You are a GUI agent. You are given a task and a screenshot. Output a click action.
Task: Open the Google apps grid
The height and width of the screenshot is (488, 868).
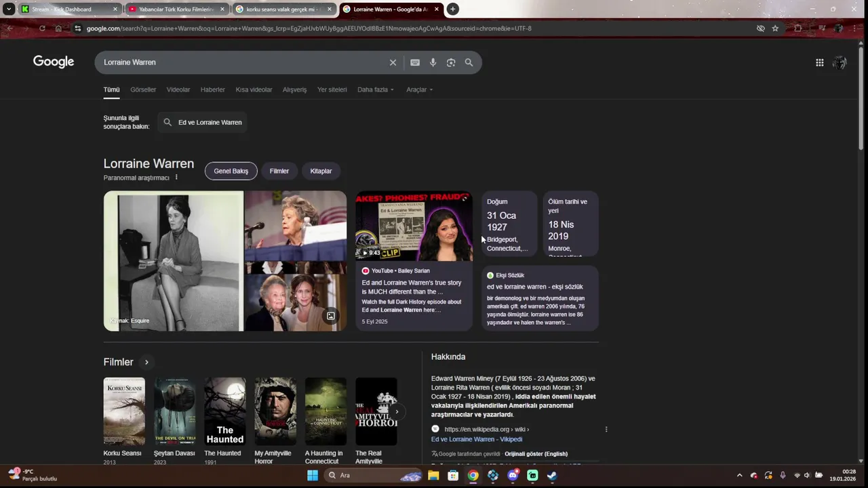click(820, 62)
